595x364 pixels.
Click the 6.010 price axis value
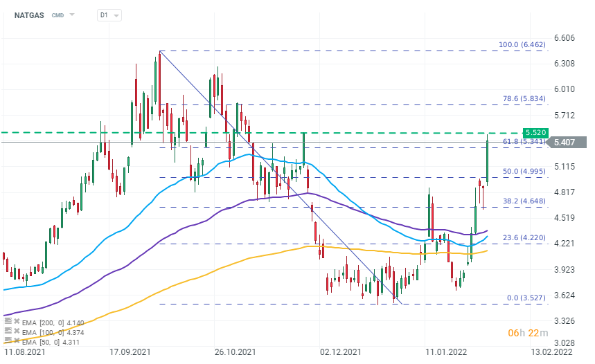coord(565,89)
